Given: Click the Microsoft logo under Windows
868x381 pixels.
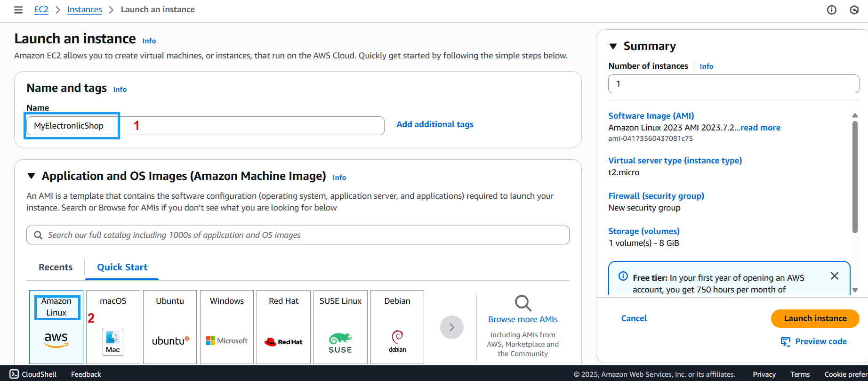Looking at the screenshot, I should point(227,340).
